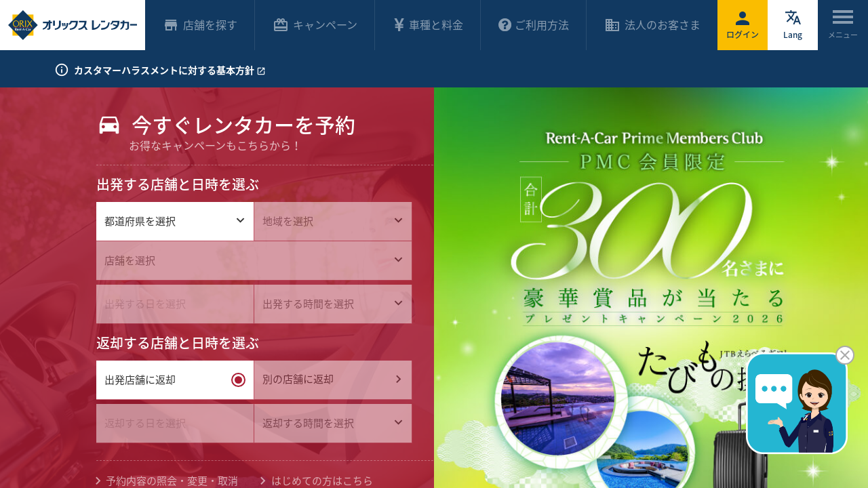Open キャンペーン menu item

point(315,25)
